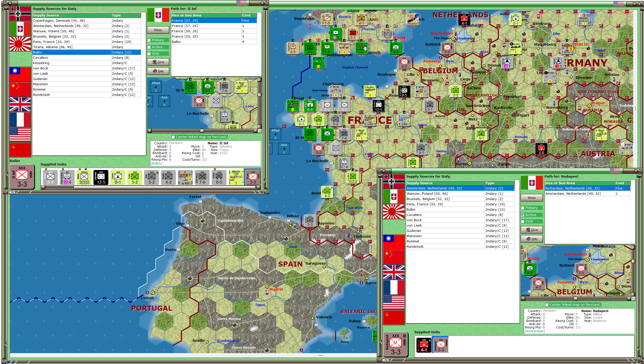The image size is (644, 364).
Task: Select France flag in top-left supply window
Action: (x=20, y=120)
